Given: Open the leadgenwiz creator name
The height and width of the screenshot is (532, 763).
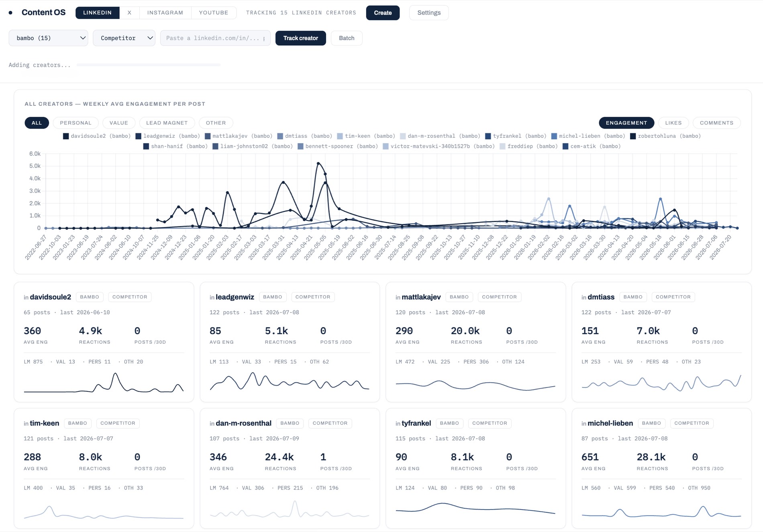Looking at the screenshot, I should coord(235,297).
